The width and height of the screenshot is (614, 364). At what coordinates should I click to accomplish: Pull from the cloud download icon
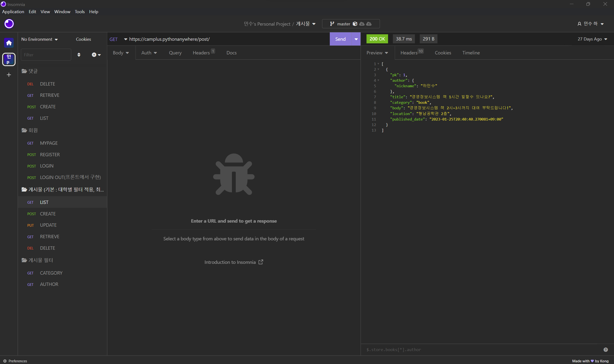click(x=362, y=24)
